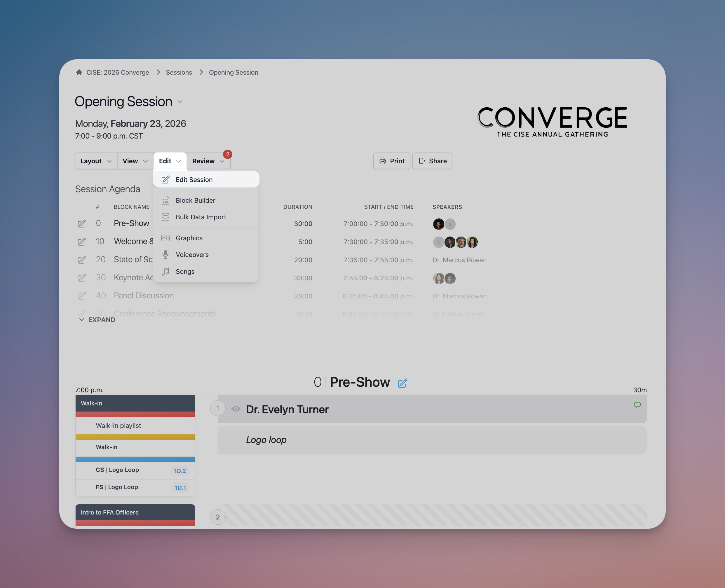Toggle the eye icon on Dr. Evelyn Turner

236,409
